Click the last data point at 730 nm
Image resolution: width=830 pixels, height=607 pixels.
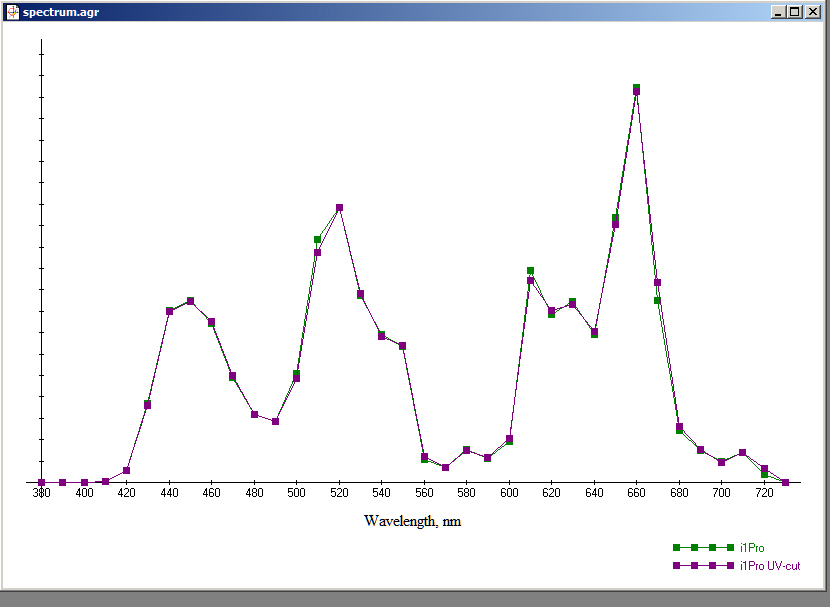[786, 483]
